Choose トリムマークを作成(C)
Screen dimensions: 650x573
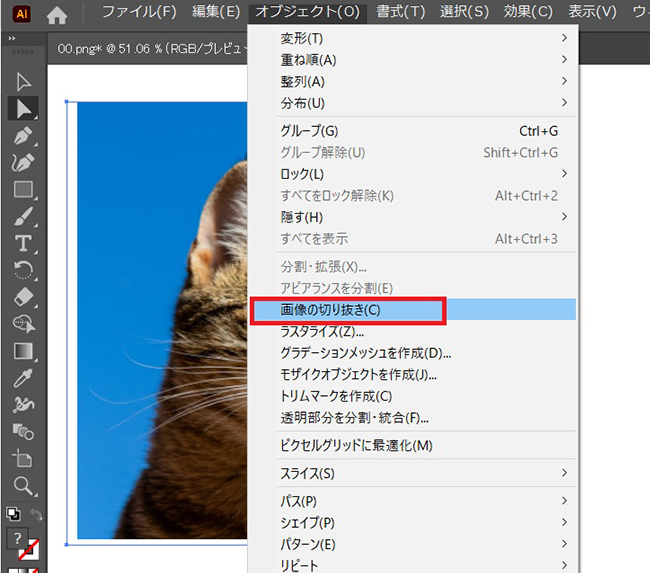(x=413, y=396)
